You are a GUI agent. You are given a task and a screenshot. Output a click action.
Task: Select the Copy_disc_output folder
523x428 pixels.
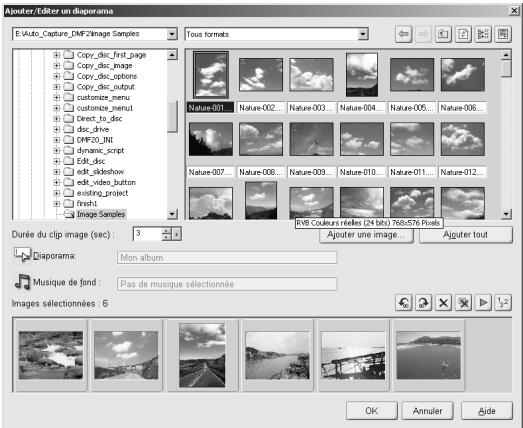[106, 87]
